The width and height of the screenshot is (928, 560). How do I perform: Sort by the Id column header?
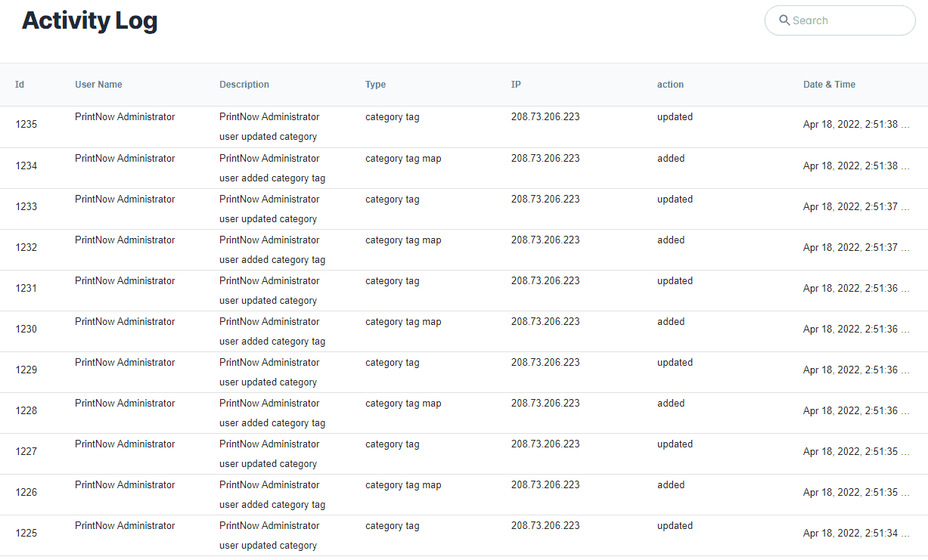[x=20, y=85]
